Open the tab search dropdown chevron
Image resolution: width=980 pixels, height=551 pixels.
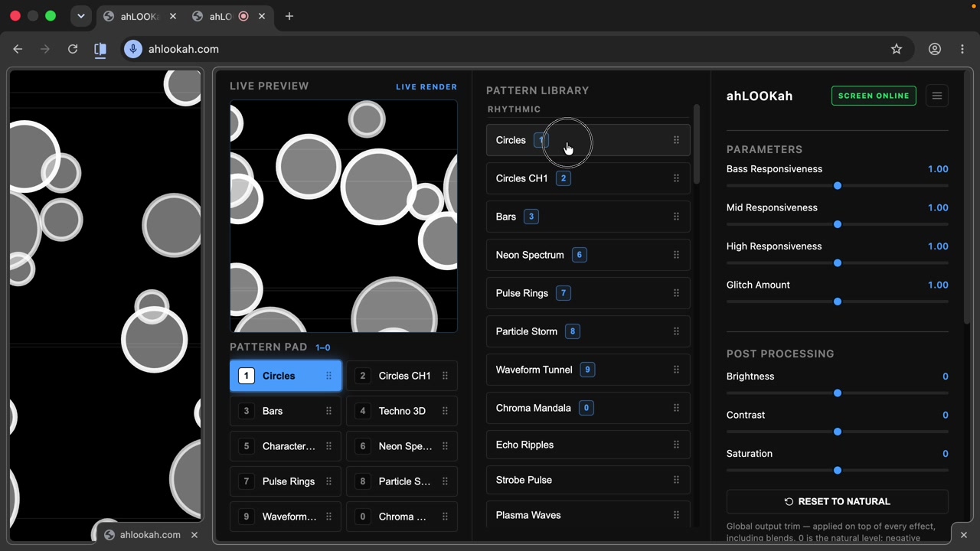(x=80, y=16)
